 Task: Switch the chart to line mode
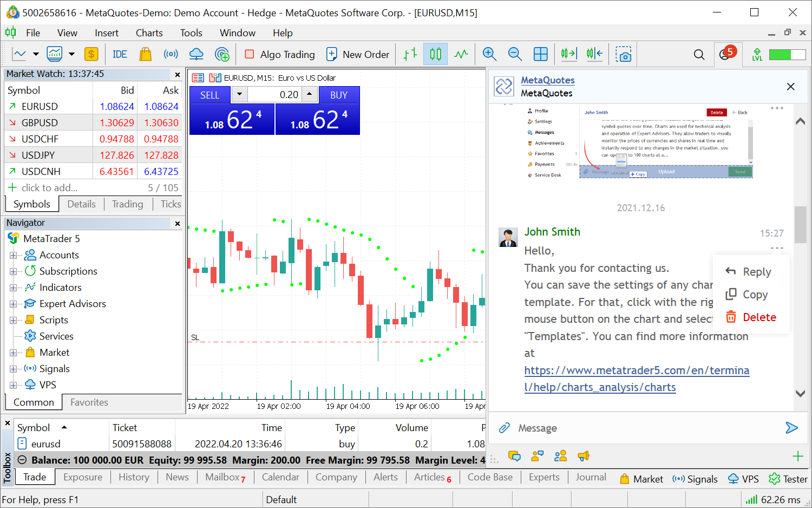click(x=461, y=54)
